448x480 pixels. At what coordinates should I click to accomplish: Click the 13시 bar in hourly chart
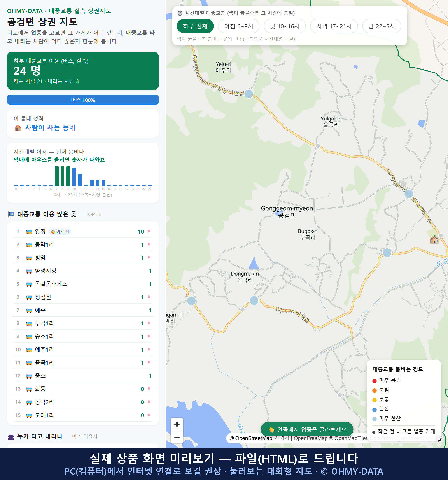pyautogui.click(x=91, y=183)
